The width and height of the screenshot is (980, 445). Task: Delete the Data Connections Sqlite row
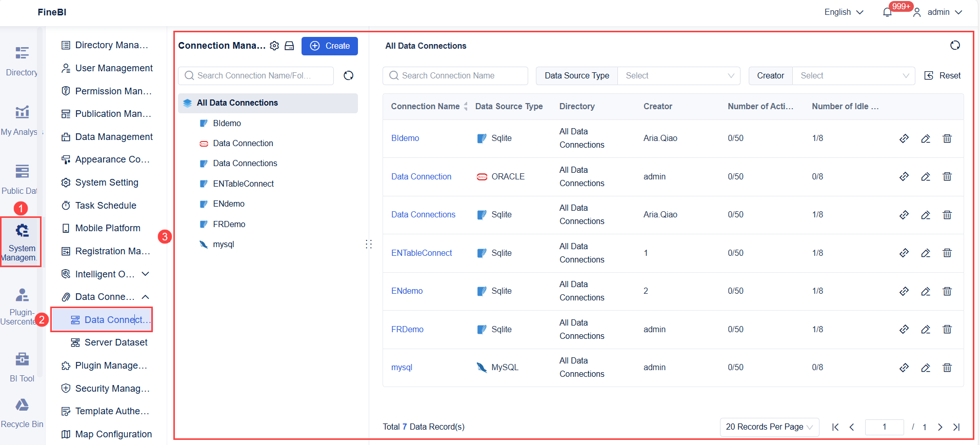(947, 215)
